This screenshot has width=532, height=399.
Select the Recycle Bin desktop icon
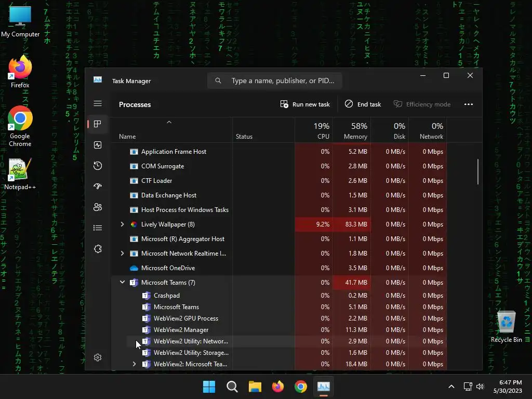pos(506,326)
